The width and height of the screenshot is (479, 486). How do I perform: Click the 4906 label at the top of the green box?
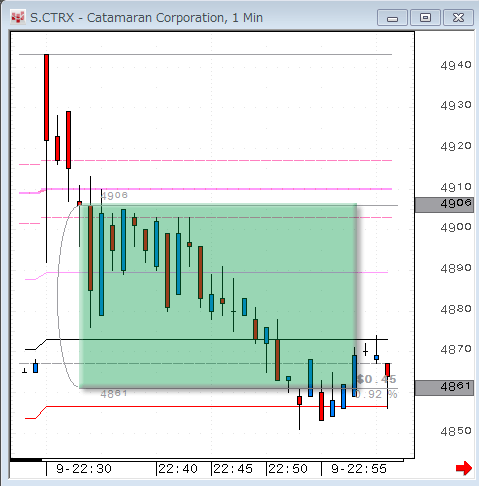(x=114, y=195)
